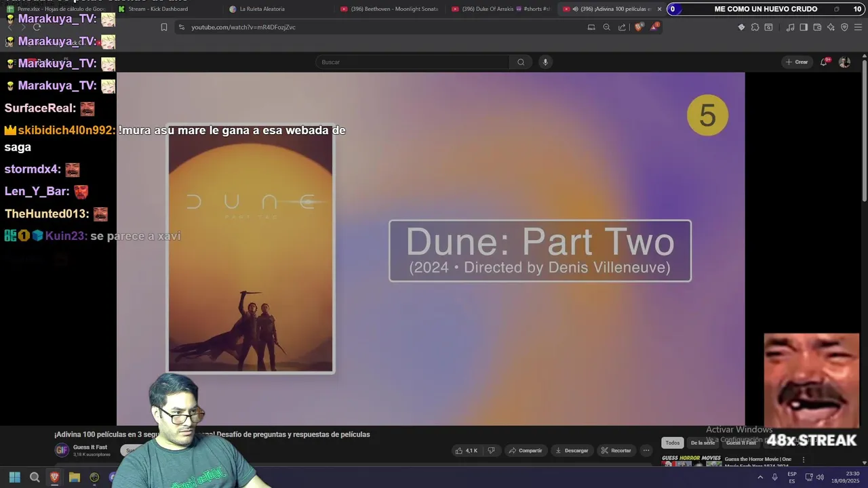Dislike the video thumbs down
The height and width of the screenshot is (488, 868).
click(492, 451)
